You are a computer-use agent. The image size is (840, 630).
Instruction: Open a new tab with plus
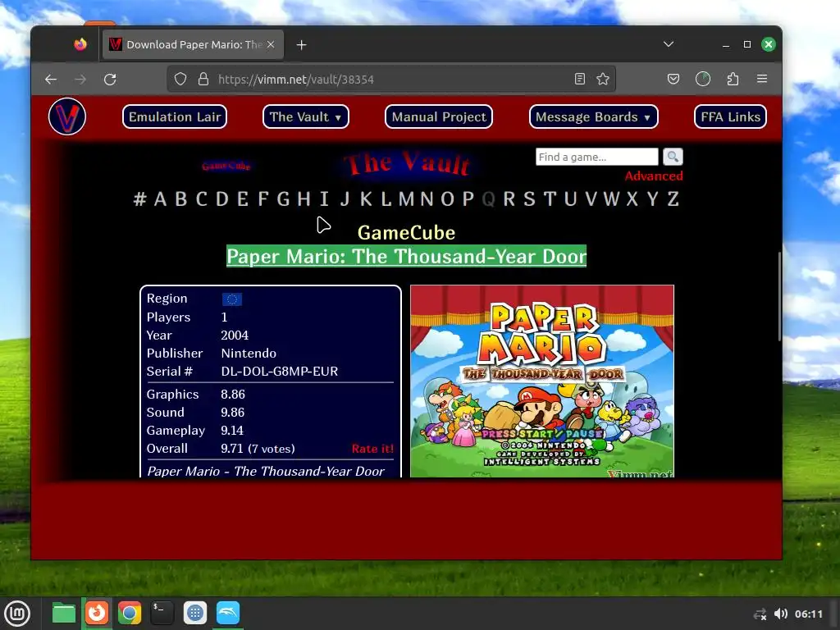pos(302,45)
